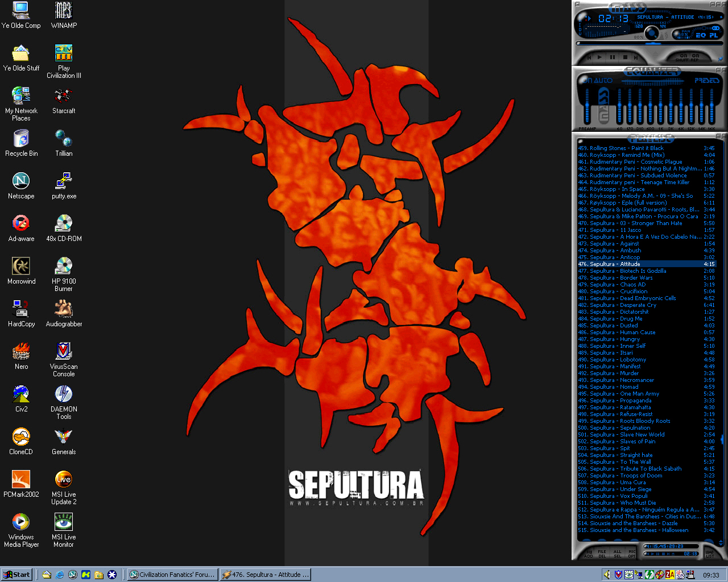
Task: Open the VirusScan Console icon
Action: pos(64,359)
